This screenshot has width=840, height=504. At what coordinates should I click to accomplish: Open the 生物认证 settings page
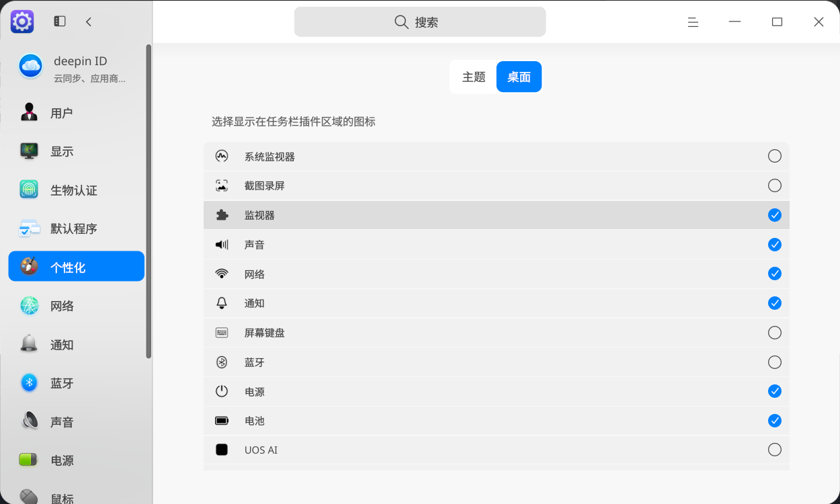point(77,190)
